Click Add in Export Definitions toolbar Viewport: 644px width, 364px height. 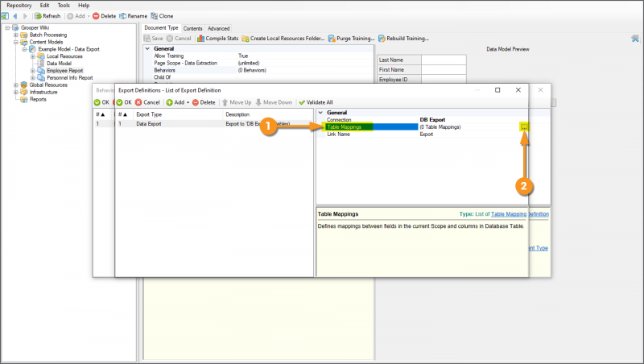click(x=175, y=102)
